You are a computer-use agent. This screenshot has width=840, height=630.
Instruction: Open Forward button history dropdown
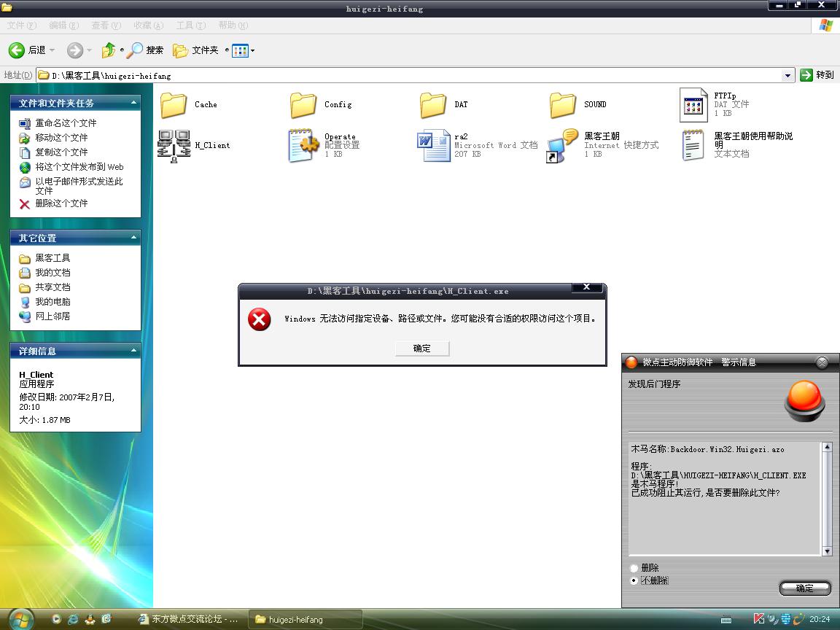click(x=89, y=50)
